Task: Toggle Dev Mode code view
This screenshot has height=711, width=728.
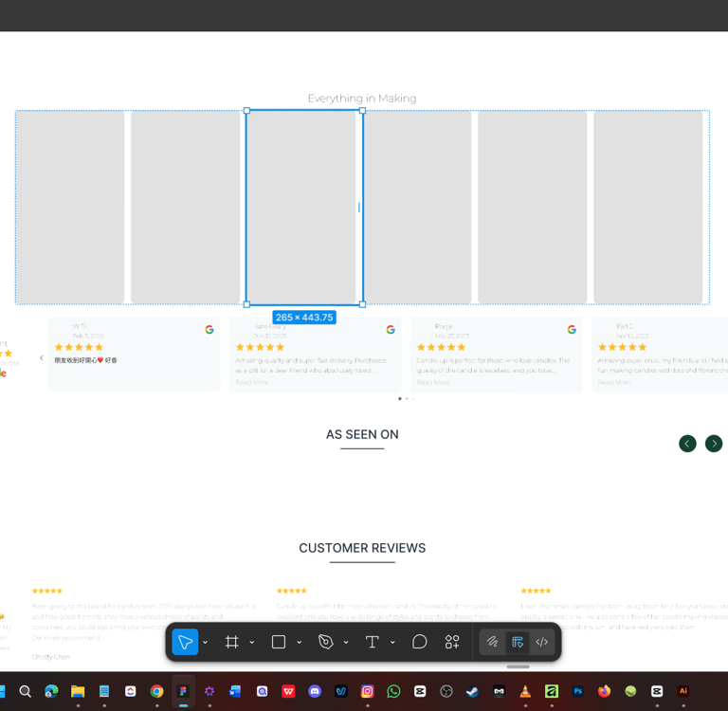Action: click(542, 642)
